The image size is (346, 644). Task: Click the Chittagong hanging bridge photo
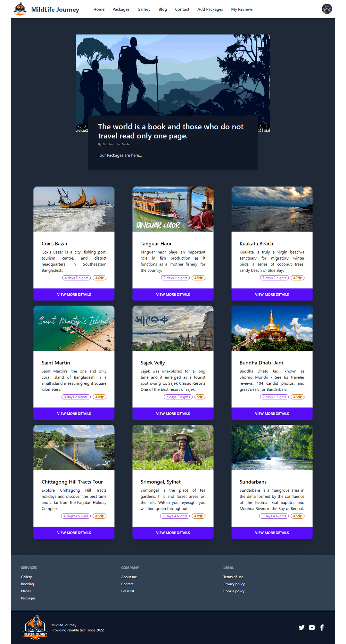click(74, 447)
